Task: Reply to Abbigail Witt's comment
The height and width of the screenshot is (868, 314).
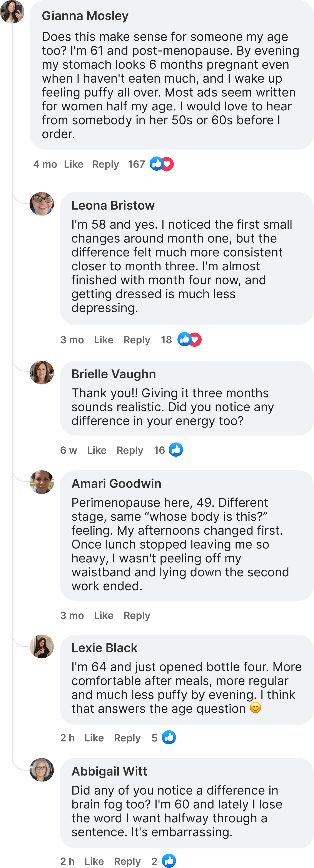Action: coord(127,861)
